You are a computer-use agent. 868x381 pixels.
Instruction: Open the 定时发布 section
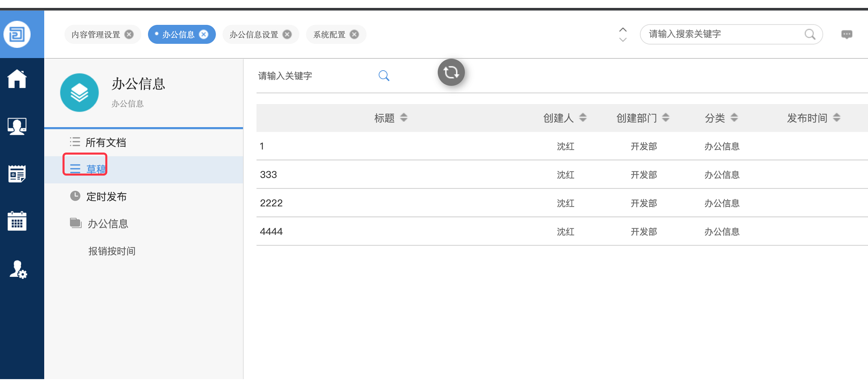pyautogui.click(x=106, y=196)
